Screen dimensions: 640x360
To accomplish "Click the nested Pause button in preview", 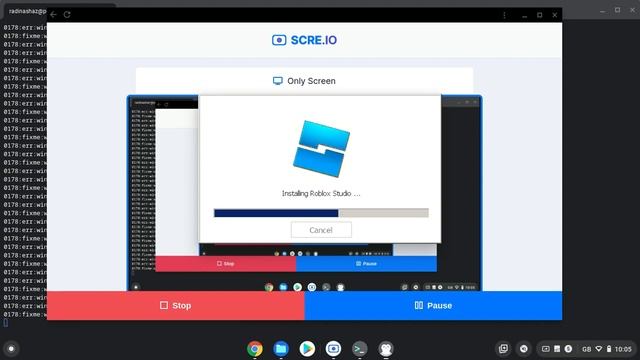I will (366, 264).
